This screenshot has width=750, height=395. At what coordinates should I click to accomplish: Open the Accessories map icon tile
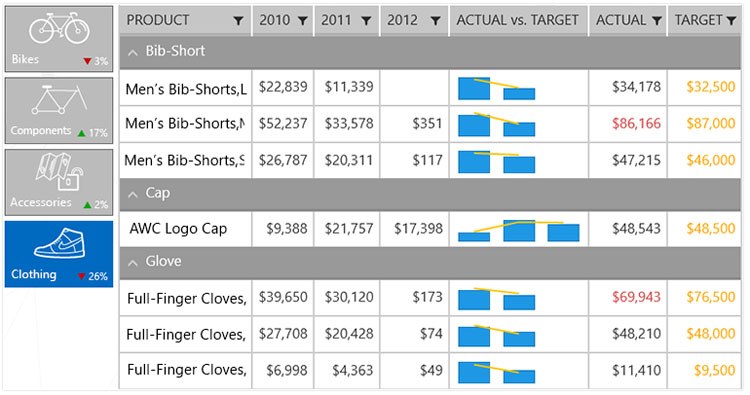click(59, 182)
